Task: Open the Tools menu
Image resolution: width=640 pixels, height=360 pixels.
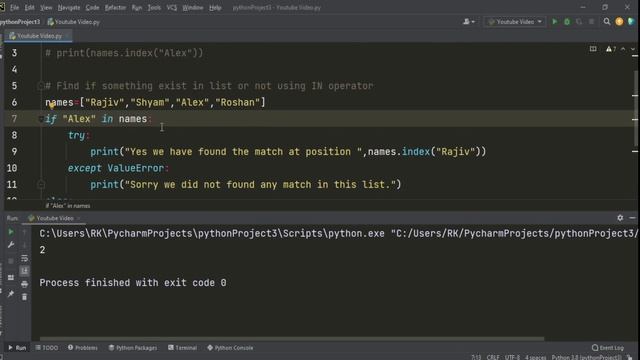Action: click(154, 7)
